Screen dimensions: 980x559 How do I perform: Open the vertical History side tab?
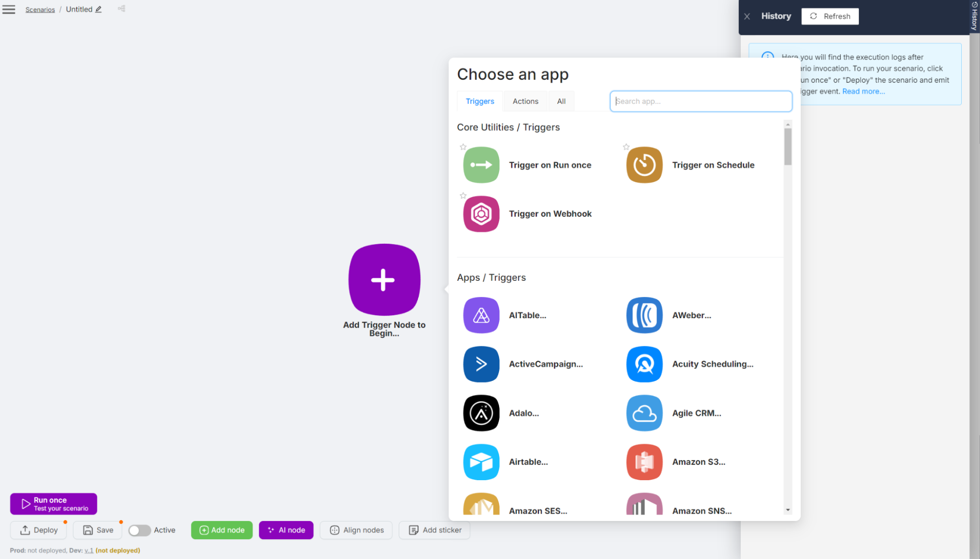pyautogui.click(x=974, y=16)
